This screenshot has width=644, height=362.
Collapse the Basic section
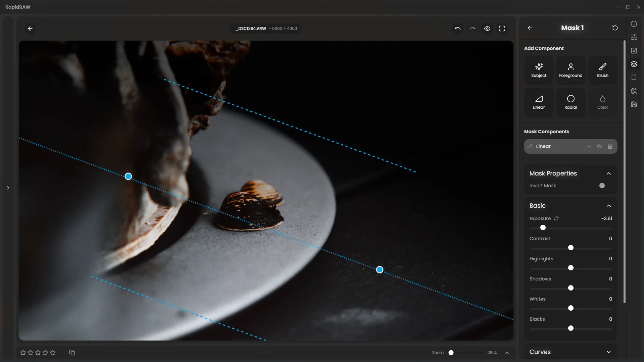coord(608,206)
